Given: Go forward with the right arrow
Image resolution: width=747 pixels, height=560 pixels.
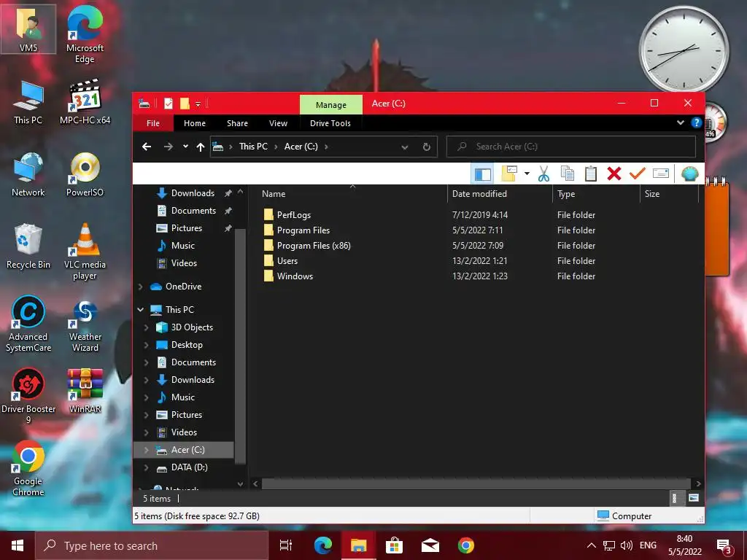Looking at the screenshot, I should pos(169,147).
